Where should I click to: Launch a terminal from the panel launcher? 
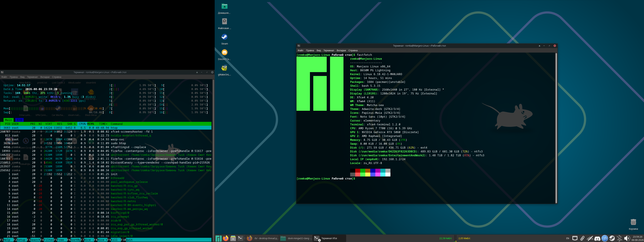[240, 238]
